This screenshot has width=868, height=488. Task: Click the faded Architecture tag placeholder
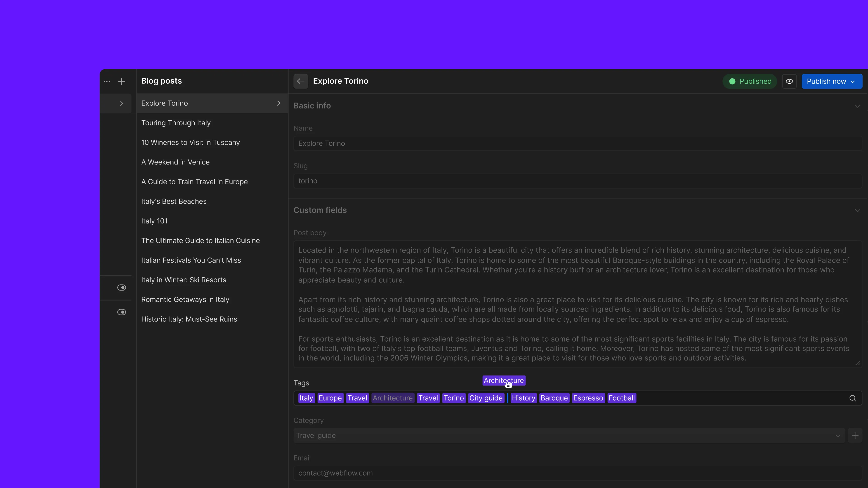coord(393,398)
